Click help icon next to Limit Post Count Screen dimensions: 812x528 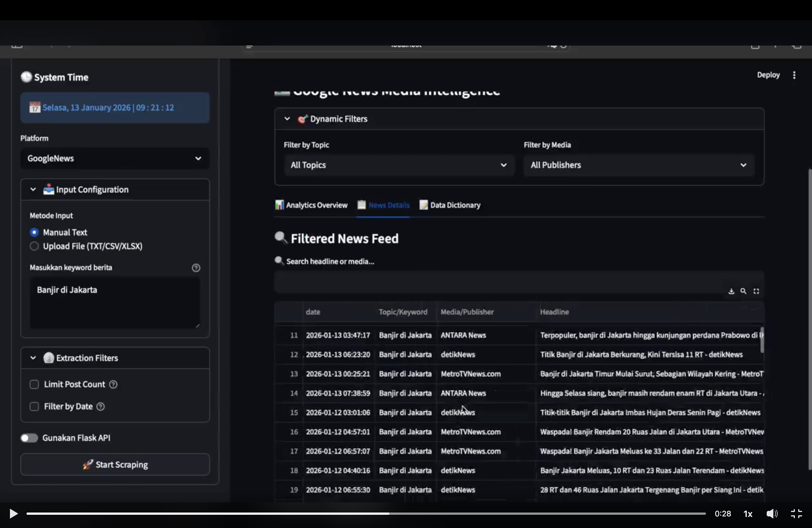click(x=113, y=384)
